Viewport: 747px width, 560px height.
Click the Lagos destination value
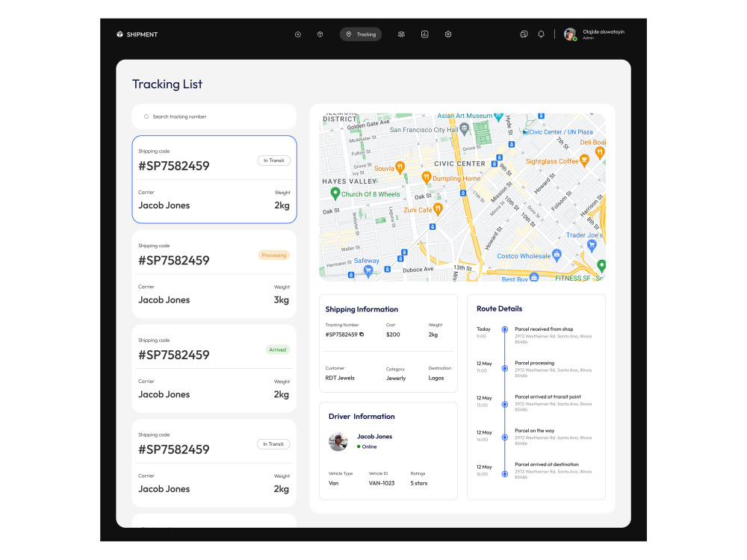[x=436, y=378]
